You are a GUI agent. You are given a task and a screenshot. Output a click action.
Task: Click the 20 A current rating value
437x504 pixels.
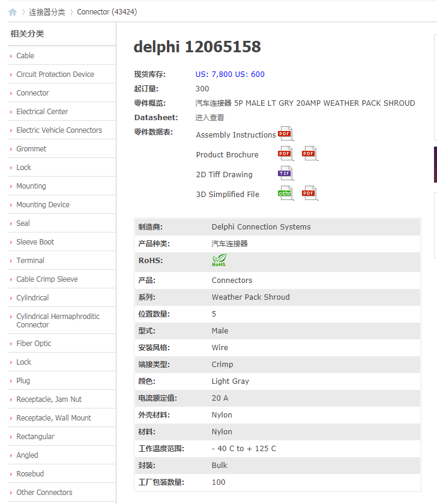[220, 398]
